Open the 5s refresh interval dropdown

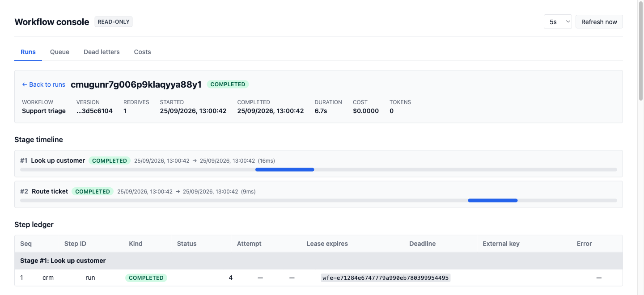click(x=558, y=22)
